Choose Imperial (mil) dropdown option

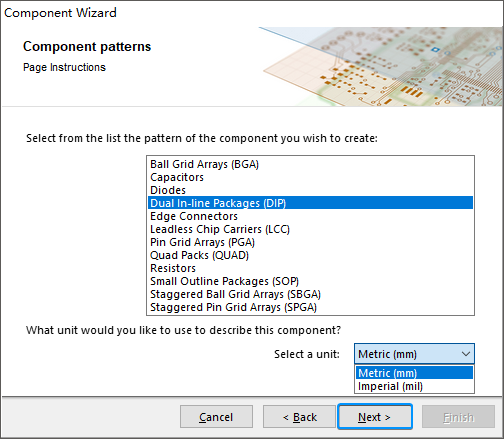414,386
